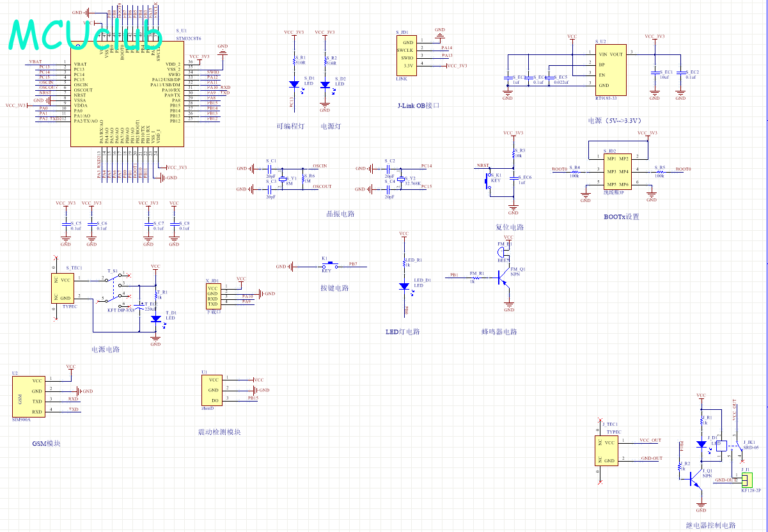Screen dimensions: 768x532
Task: Click the LED_D1 diode symbol
Action: click(404, 287)
